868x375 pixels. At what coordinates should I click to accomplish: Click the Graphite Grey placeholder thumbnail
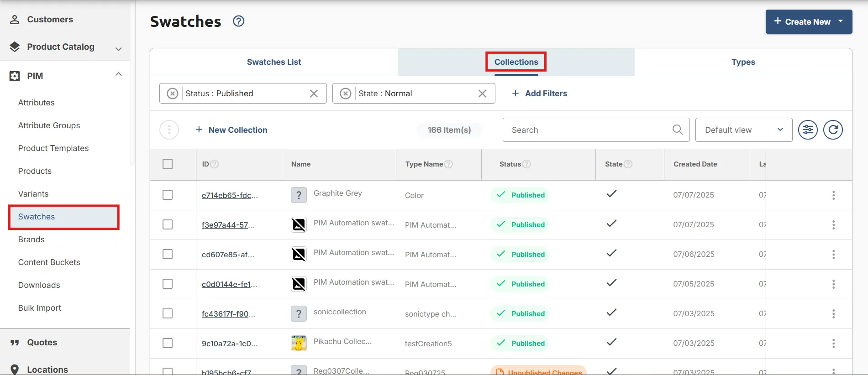pos(299,195)
